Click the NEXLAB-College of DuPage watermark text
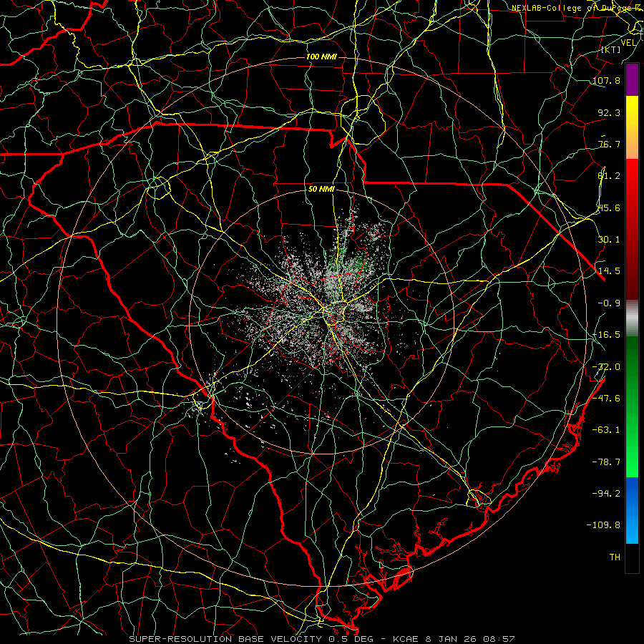This screenshot has height=644, width=644. click(577, 8)
